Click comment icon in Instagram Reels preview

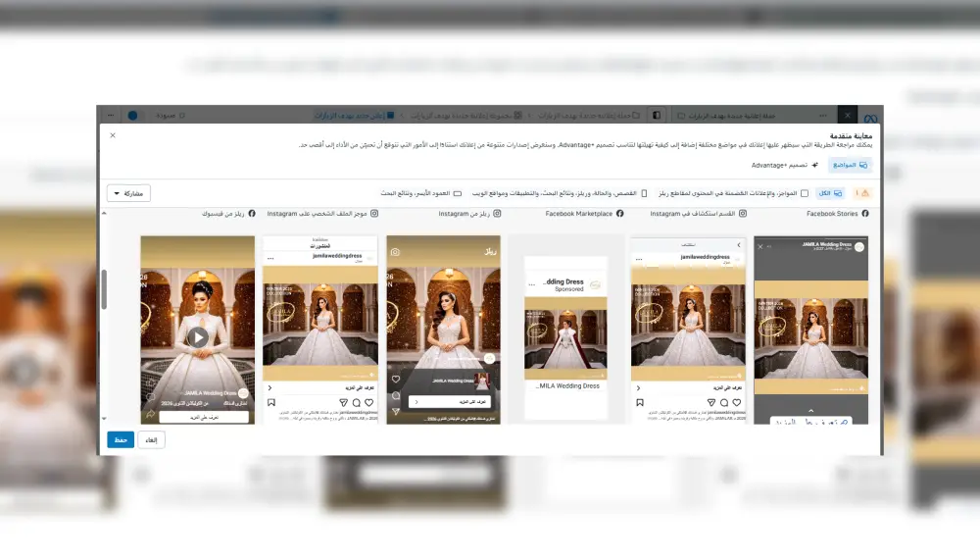[396, 395]
